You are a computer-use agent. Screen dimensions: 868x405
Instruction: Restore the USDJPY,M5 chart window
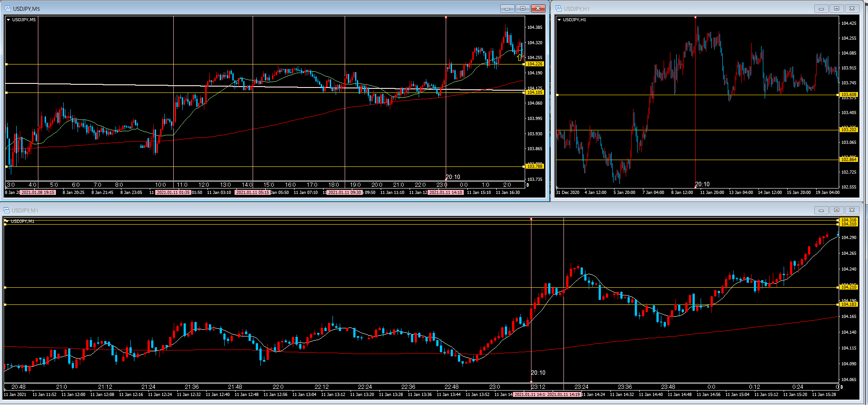(522, 9)
